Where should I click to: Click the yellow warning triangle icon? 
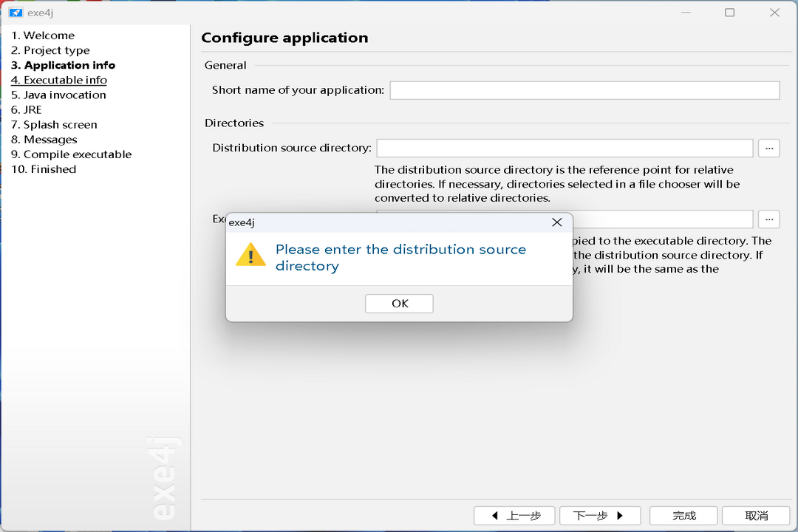point(250,255)
